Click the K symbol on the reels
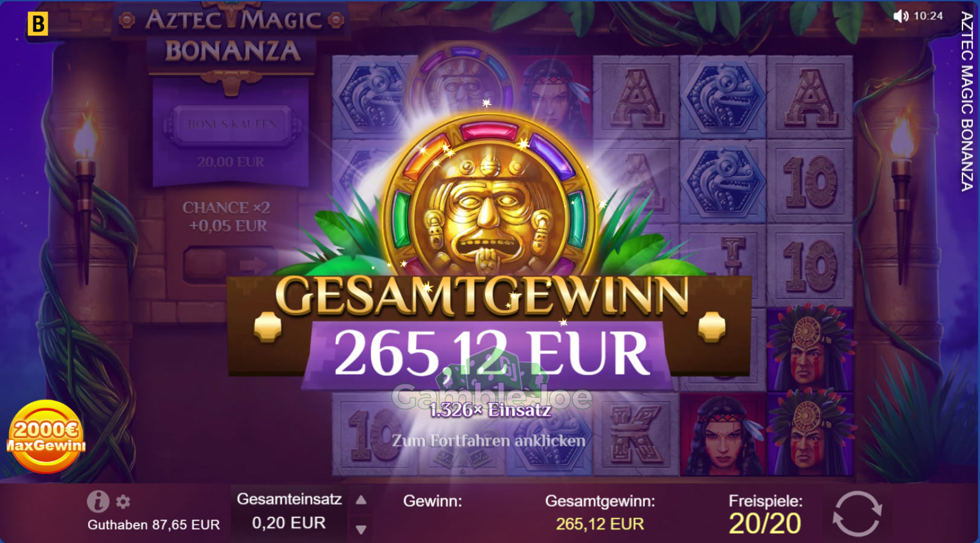 pyautogui.click(x=636, y=433)
